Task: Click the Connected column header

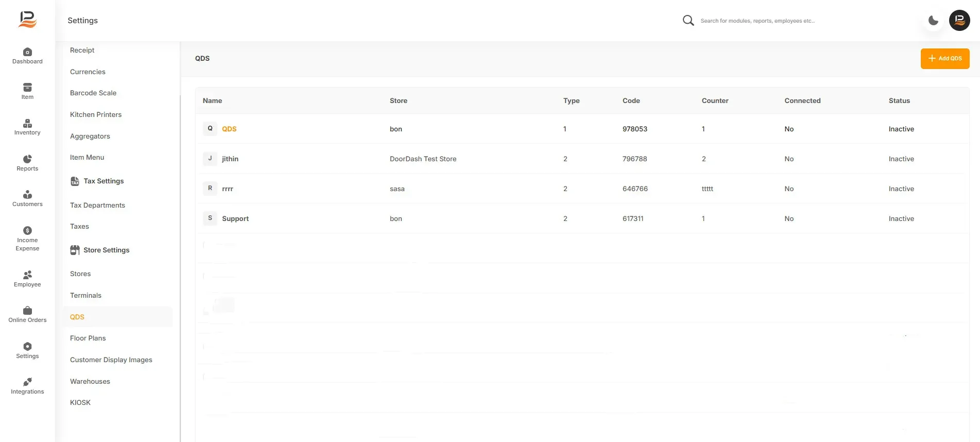Action: click(802, 101)
